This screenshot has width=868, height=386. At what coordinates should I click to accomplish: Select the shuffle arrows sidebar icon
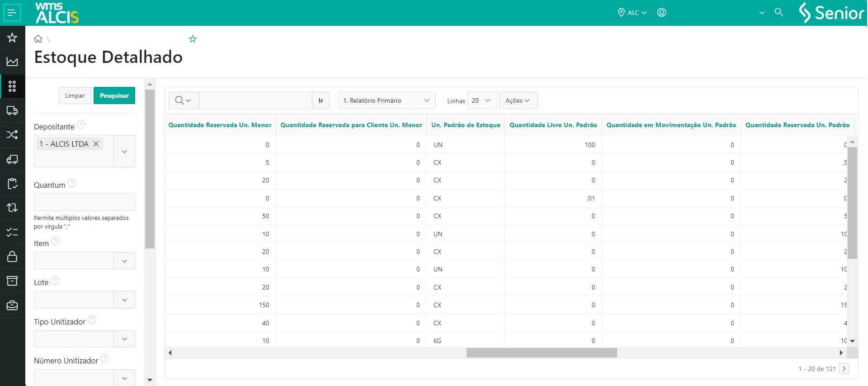click(12, 135)
